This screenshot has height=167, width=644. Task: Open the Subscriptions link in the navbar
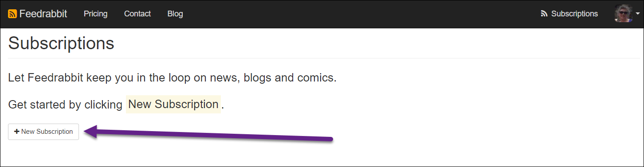(x=574, y=14)
